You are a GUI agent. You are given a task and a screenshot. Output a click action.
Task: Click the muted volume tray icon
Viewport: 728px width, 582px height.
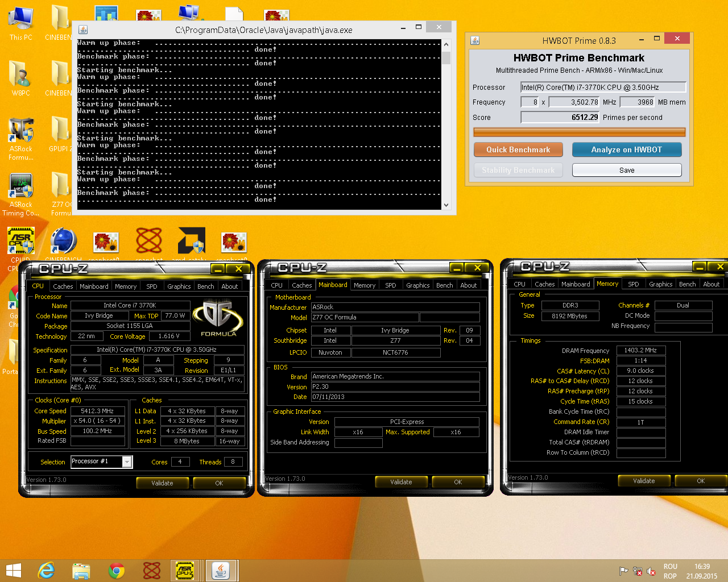pos(651,571)
